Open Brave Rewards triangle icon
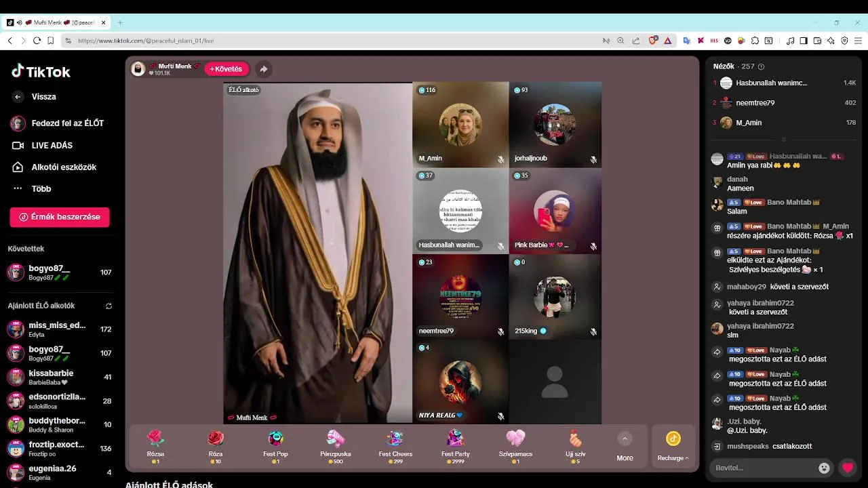 [668, 41]
